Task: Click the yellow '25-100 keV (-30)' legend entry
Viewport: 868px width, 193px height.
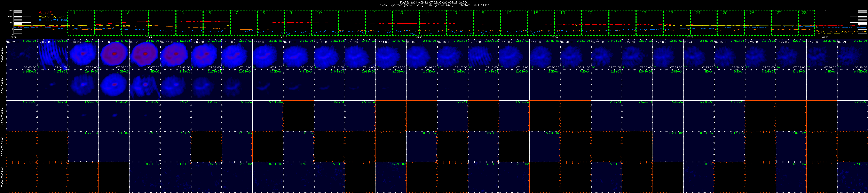Action: coord(52,17)
